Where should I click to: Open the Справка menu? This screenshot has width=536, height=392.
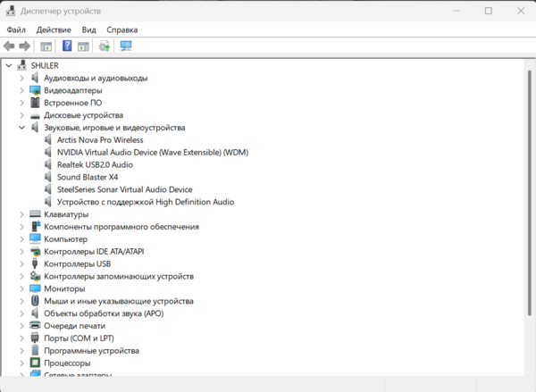point(122,29)
